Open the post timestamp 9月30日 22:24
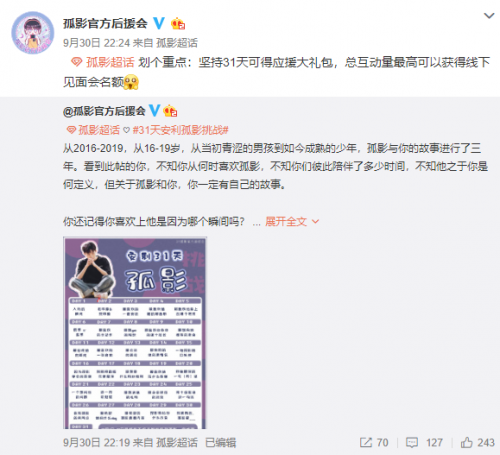The image size is (500, 455). pos(96,43)
